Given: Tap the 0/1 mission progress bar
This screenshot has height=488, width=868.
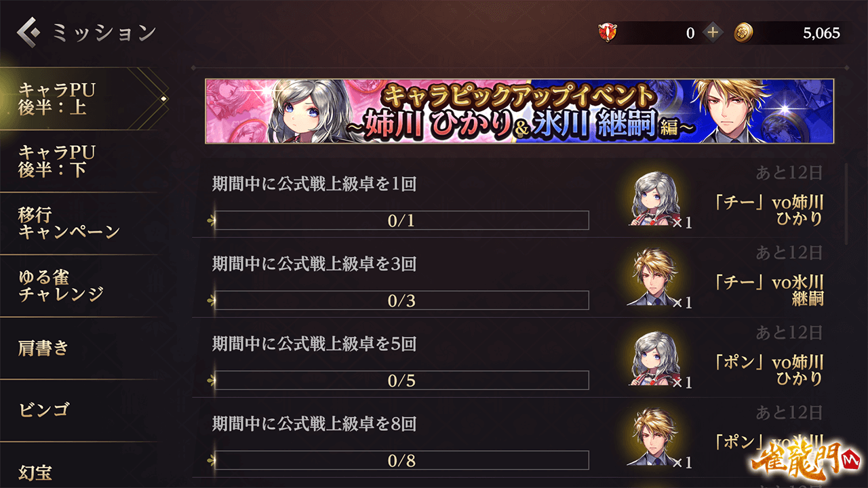Looking at the screenshot, I should click(x=401, y=220).
